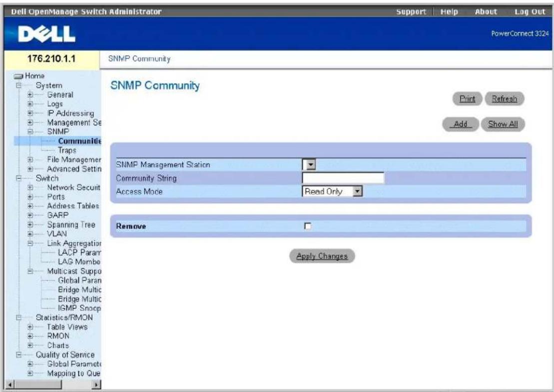554x392 pixels.
Task: Open Access Mode Read Only dropdown
Action: (333, 191)
